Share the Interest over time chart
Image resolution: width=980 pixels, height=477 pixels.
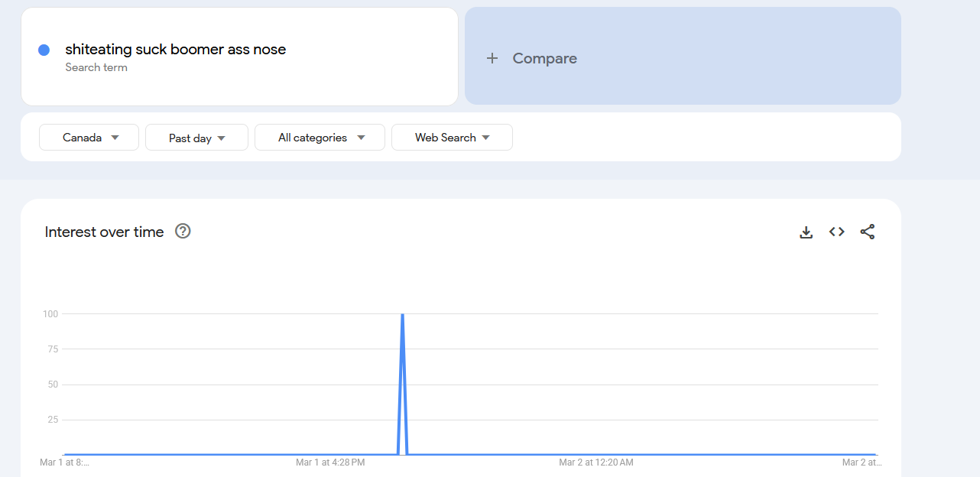[x=868, y=232]
